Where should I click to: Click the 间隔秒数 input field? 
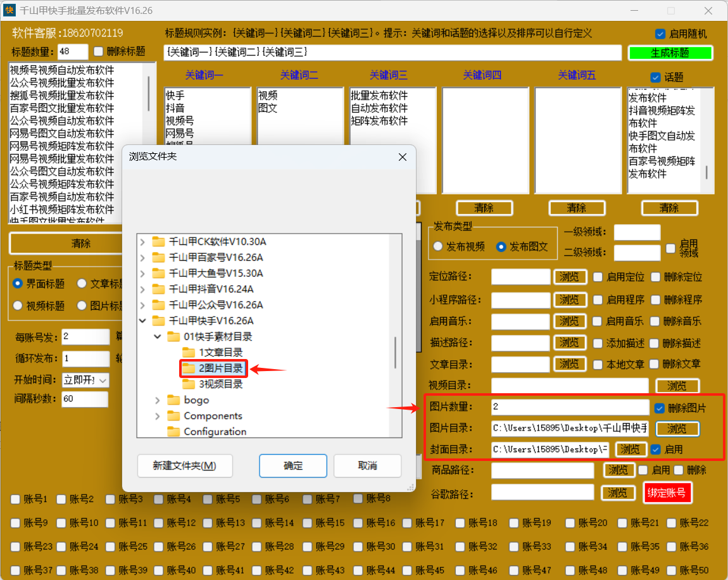(x=85, y=399)
